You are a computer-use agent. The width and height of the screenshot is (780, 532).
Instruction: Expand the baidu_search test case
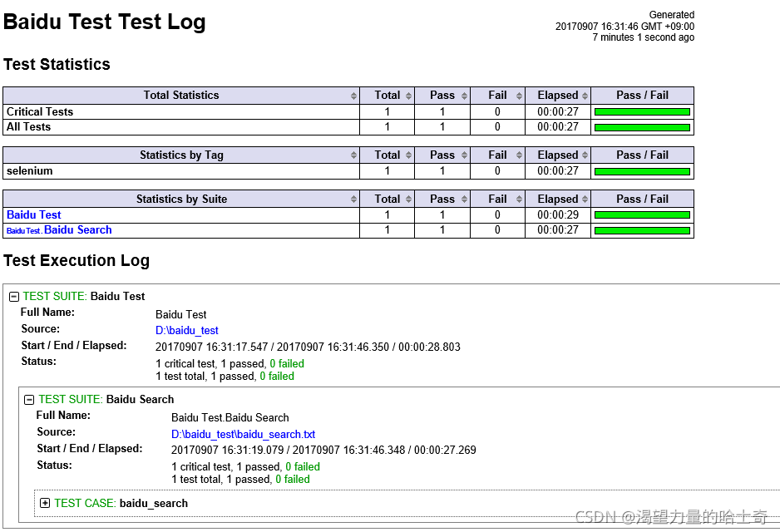click(x=45, y=503)
